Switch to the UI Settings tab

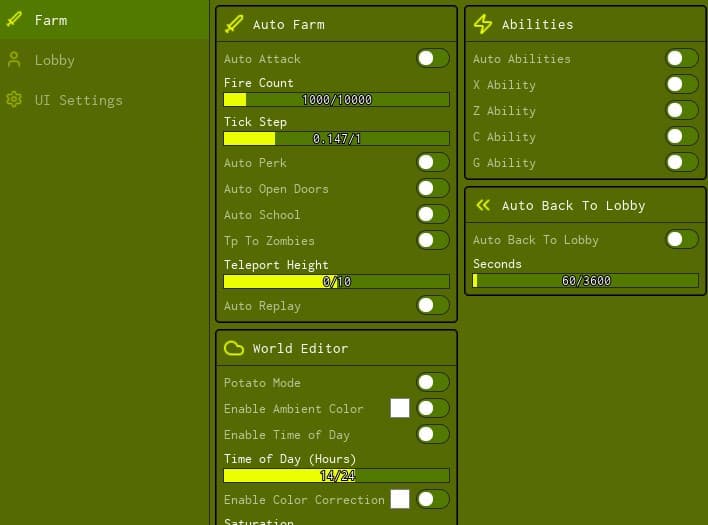(x=78, y=100)
